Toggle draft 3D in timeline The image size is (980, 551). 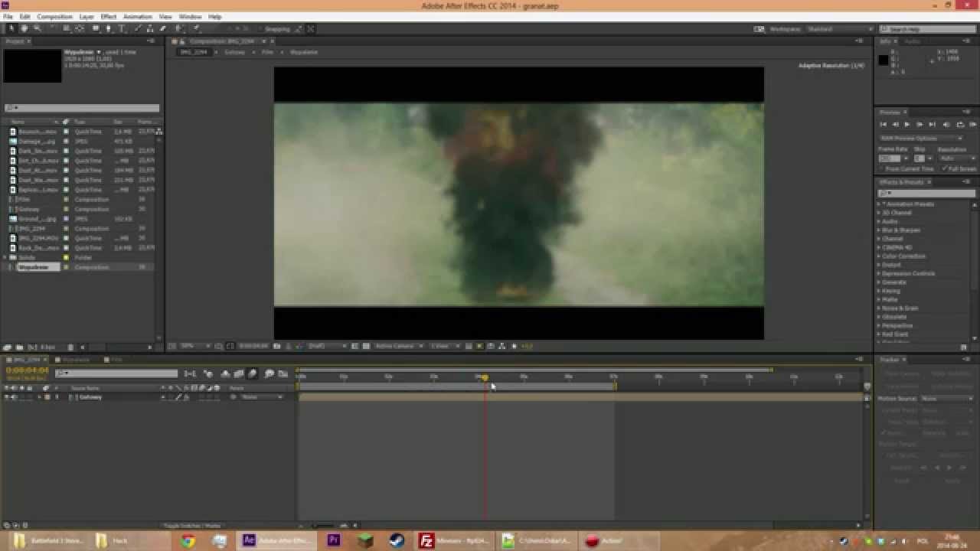208,373
